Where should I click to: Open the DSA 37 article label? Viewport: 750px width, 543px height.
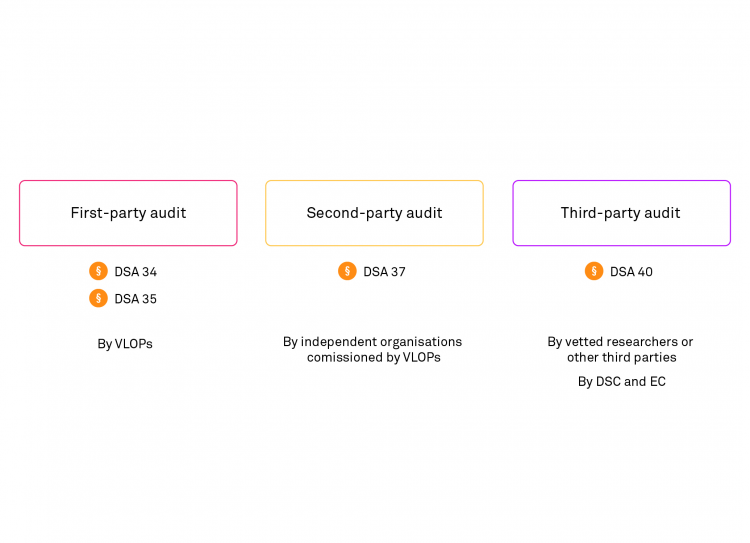[384, 271]
